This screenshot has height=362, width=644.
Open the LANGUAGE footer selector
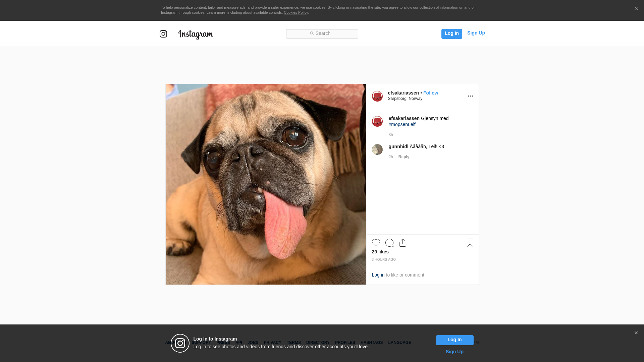(x=399, y=343)
